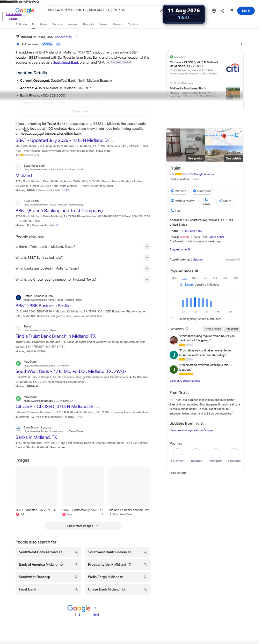Open location three-dot menu beside Choose area
Image resolution: width=262 pixels, height=644 pixels.
[77, 37]
